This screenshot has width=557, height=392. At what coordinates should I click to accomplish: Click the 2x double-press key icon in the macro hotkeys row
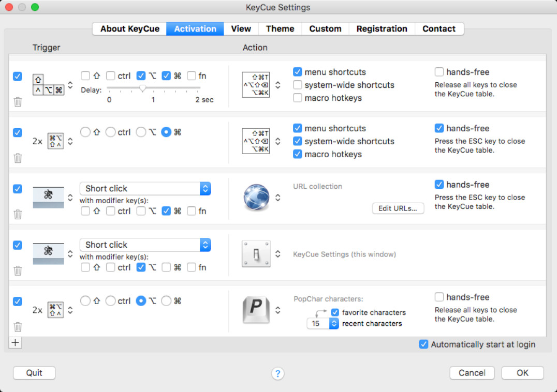click(x=55, y=141)
